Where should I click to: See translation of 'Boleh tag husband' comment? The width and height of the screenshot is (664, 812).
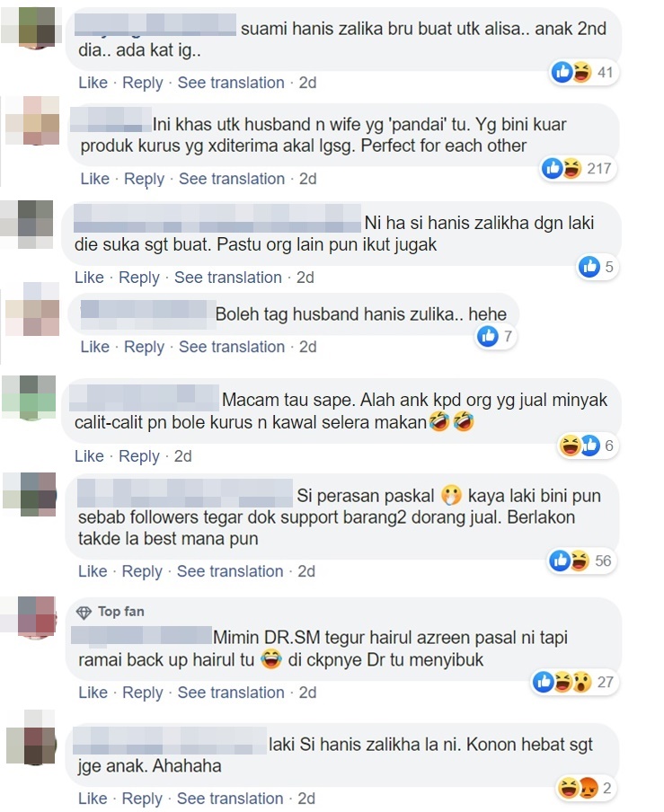pos(232,347)
